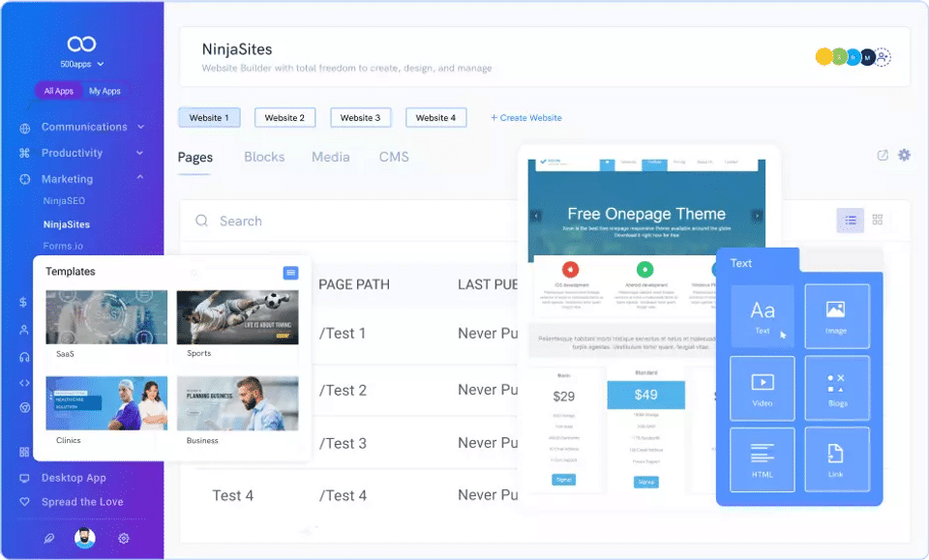Open Forms.io from sidebar
Viewport: 929px width, 560px height.
point(63,246)
